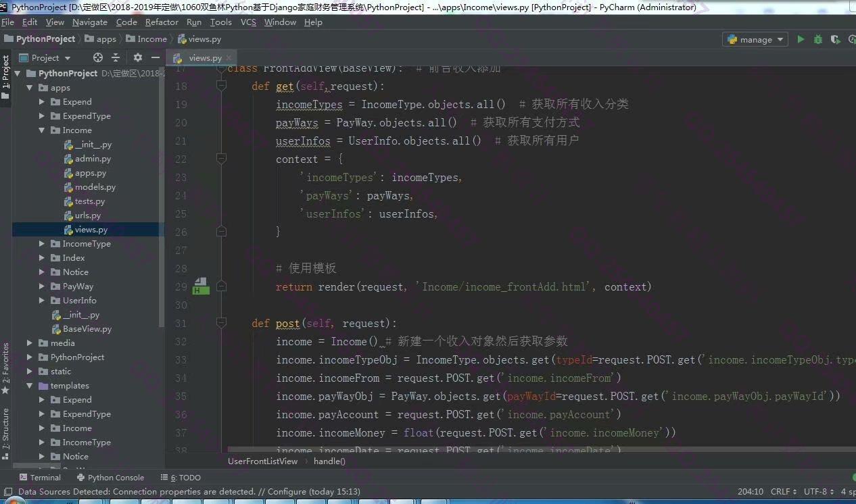Select the views.py editor tab
This screenshot has width=856, height=504.
click(202, 57)
